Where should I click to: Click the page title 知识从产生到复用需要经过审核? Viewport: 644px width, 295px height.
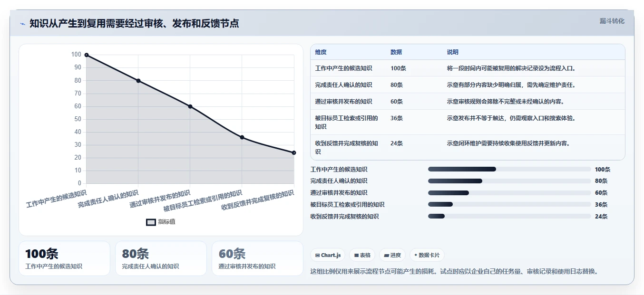tap(134, 24)
